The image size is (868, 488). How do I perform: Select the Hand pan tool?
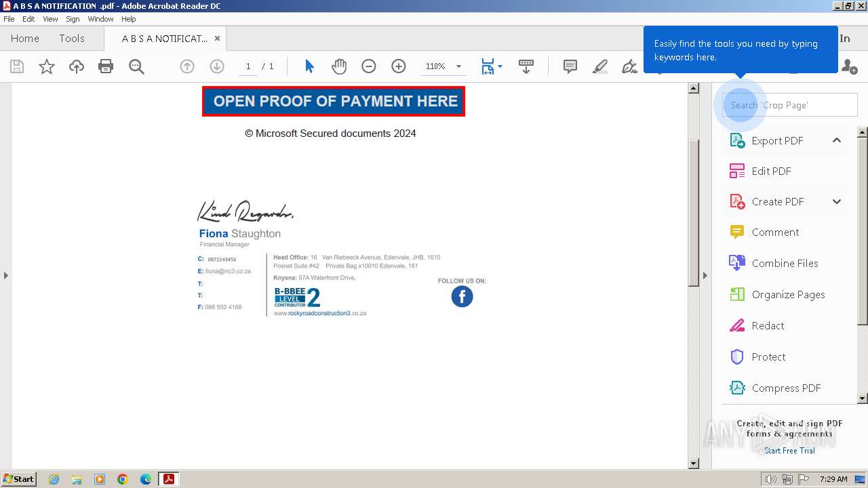(339, 66)
